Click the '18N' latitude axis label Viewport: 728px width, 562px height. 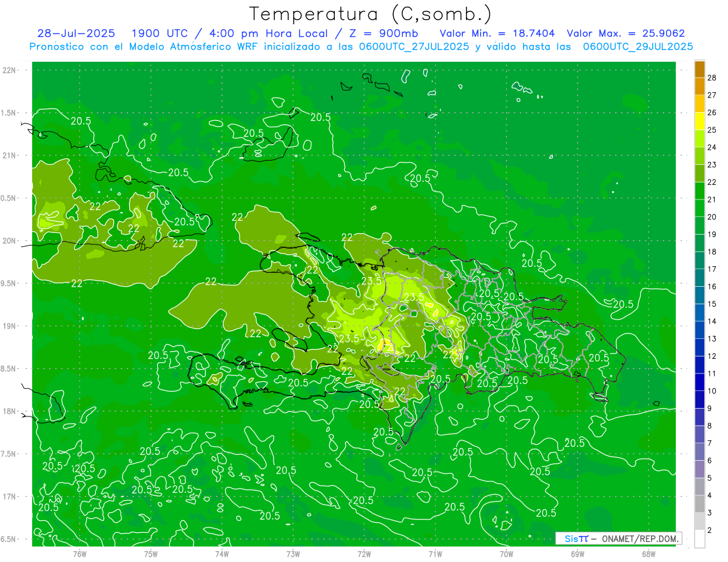(x=10, y=411)
